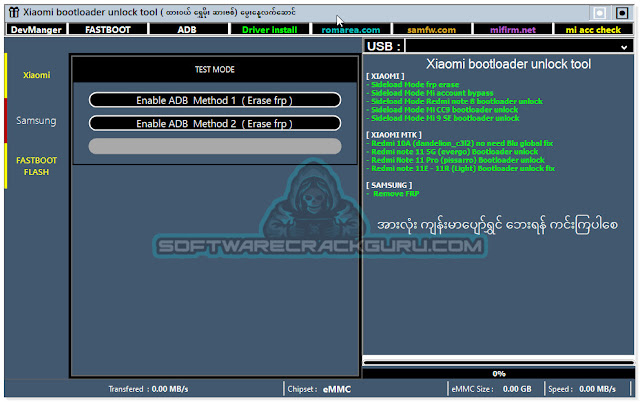The height and width of the screenshot is (402, 640).
Task: Click the app icon in the title bar
Action: pyautogui.click(x=13, y=12)
